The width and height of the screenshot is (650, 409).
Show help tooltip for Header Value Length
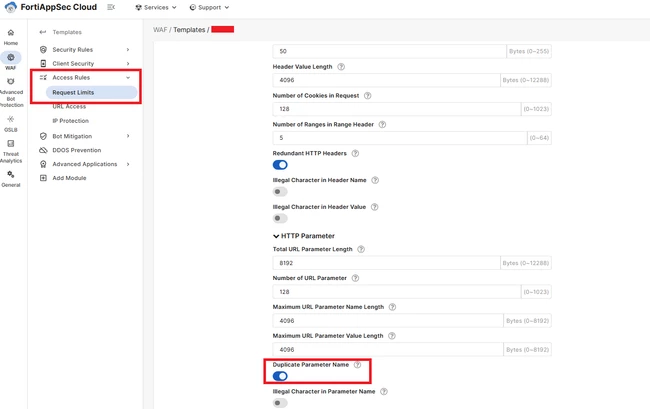pyautogui.click(x=341, y=67)
